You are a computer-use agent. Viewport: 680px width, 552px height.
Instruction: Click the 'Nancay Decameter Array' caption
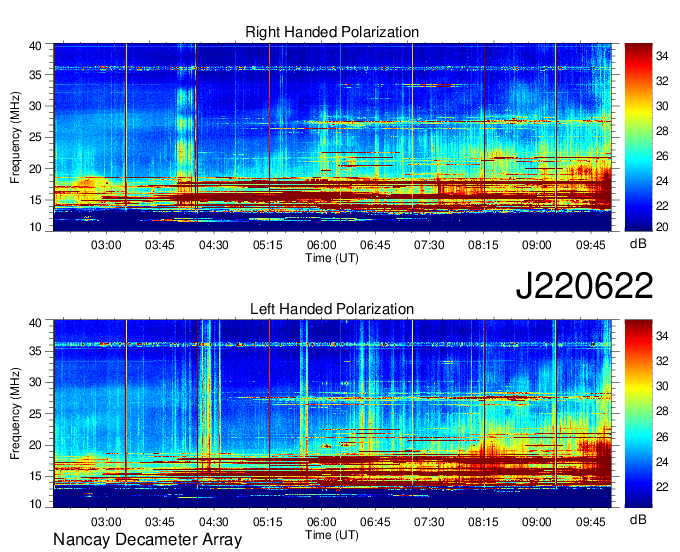point(147,540)
